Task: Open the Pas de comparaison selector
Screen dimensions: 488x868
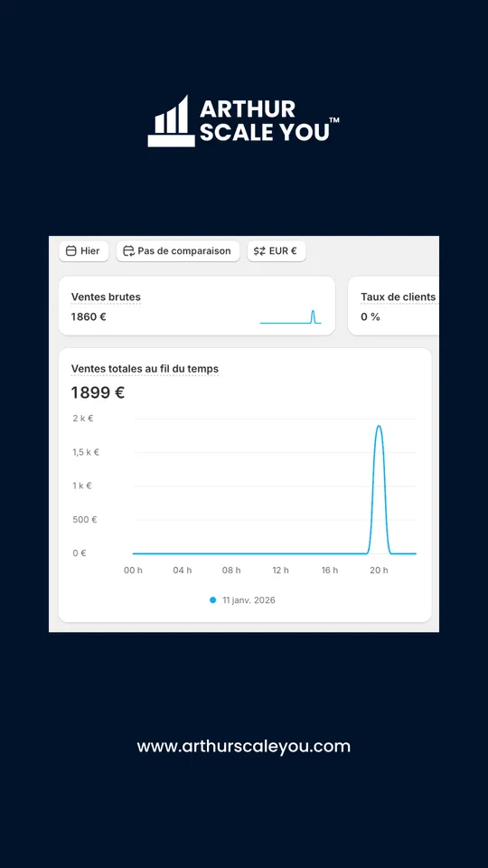Action: (x=178, y=250)
